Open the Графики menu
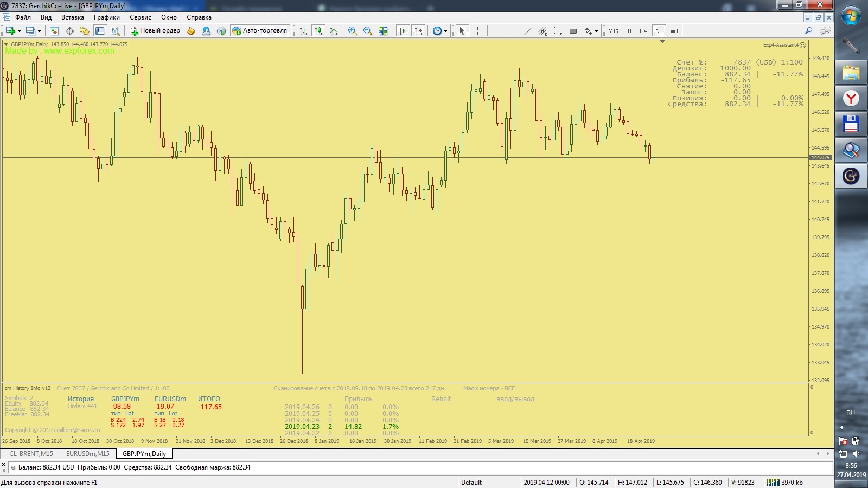 [x=106, y=17]
